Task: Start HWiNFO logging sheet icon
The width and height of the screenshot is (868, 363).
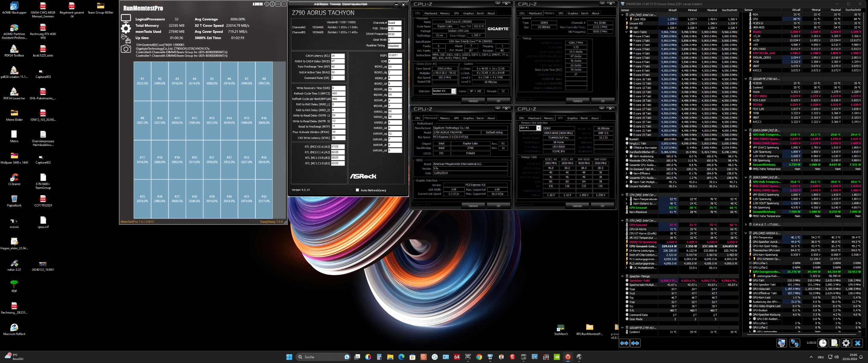Action: coord(834,343)
